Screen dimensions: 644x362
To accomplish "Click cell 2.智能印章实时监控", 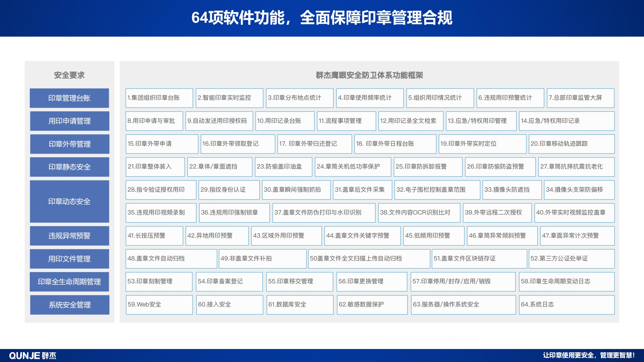I will pos(229,98).
